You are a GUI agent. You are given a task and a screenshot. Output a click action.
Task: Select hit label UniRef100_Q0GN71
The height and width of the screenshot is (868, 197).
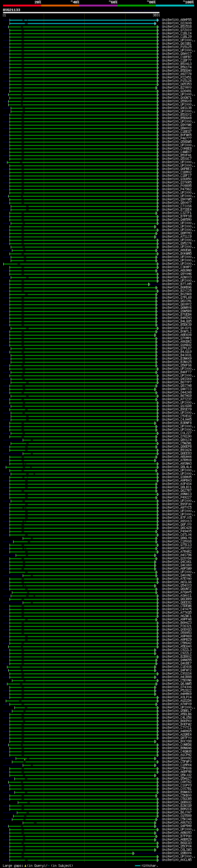[177, 98]
